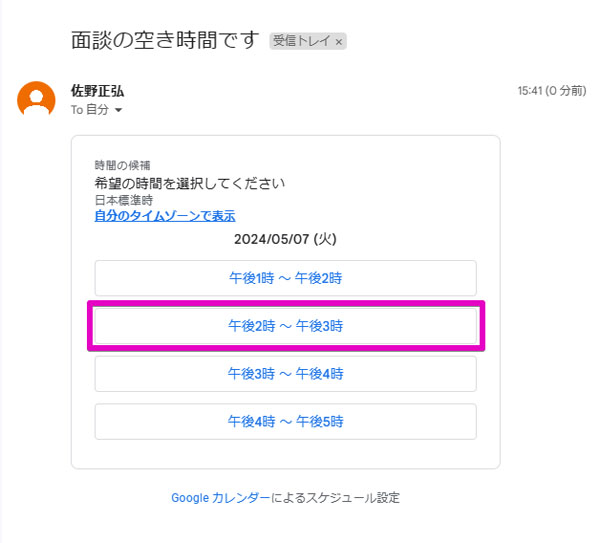Select the highlighted 午後2時 ～ 午後3時 slot
Viewport: 600px width, 543px height.
[x=285, y=326]
